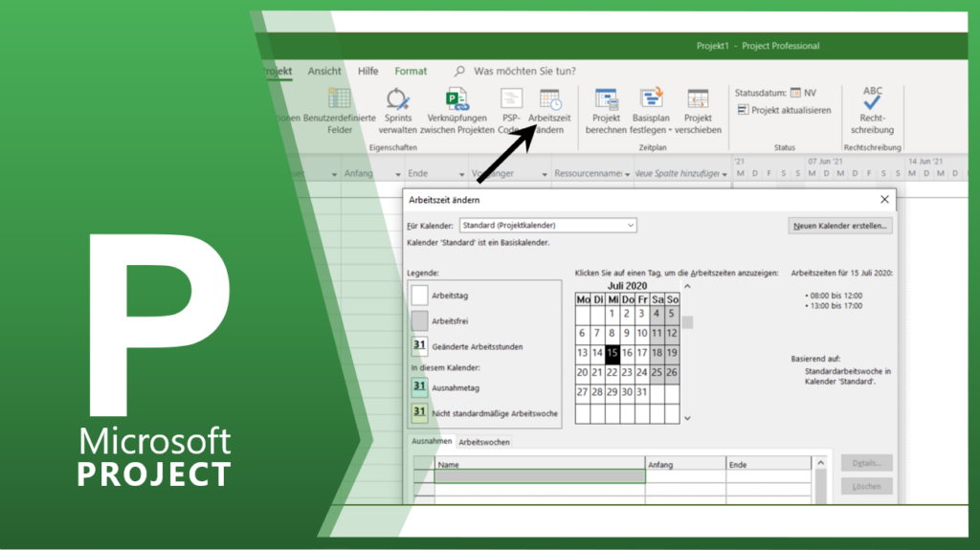This screenshot has height=550, width=980.
Task: Click the Arbeitsfrei legend swatch
Action: tap(420, 320)
